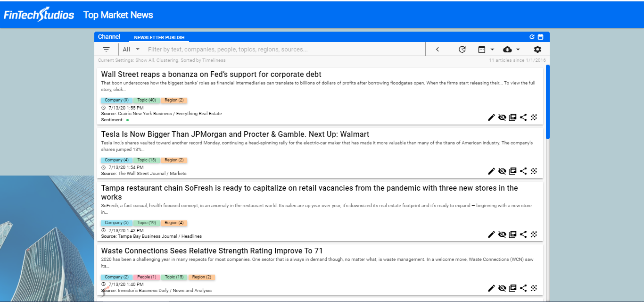The width and height of the screenshot is (644, 302).
Task: Open the filter list icon beside All
Action: click(x=107, y=49)
